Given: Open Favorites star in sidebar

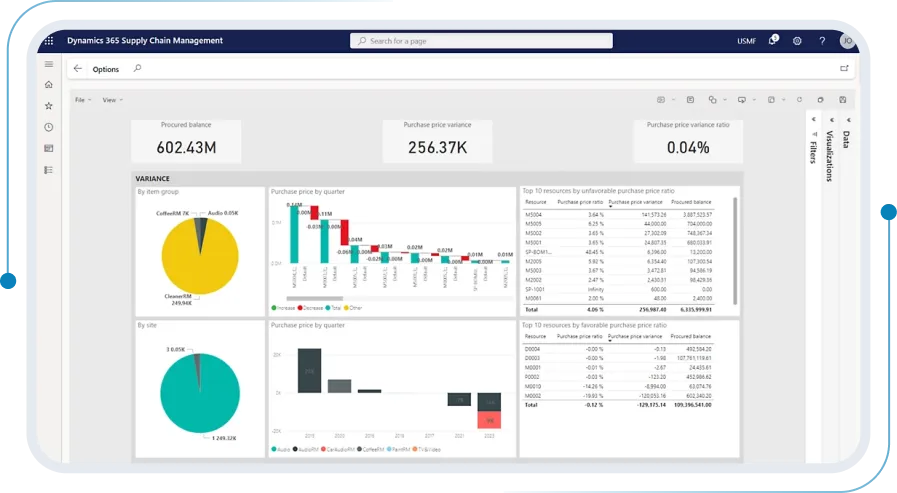Looking at the screenshot, I should [49, 106].
